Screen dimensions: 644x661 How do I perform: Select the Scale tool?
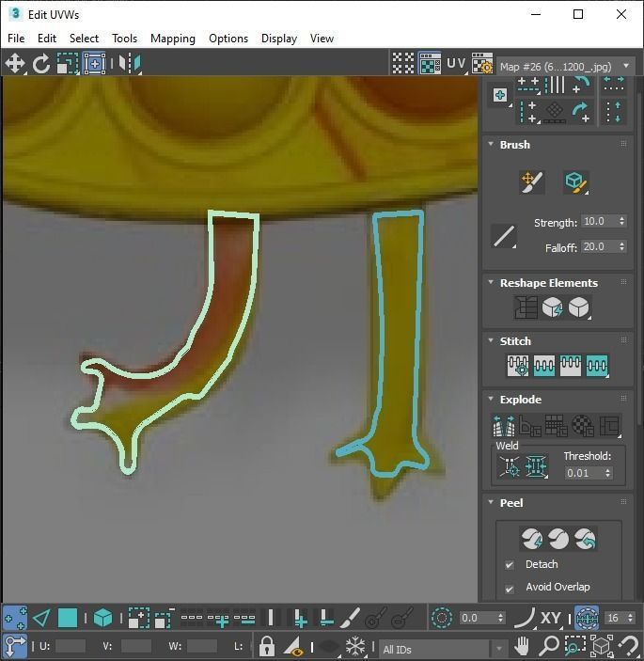pos(68,64)
